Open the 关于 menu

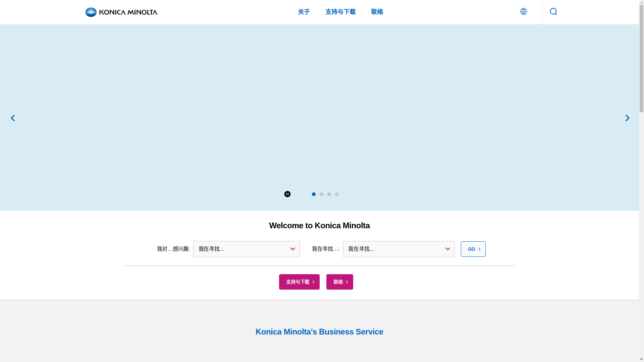coord(304,12)
